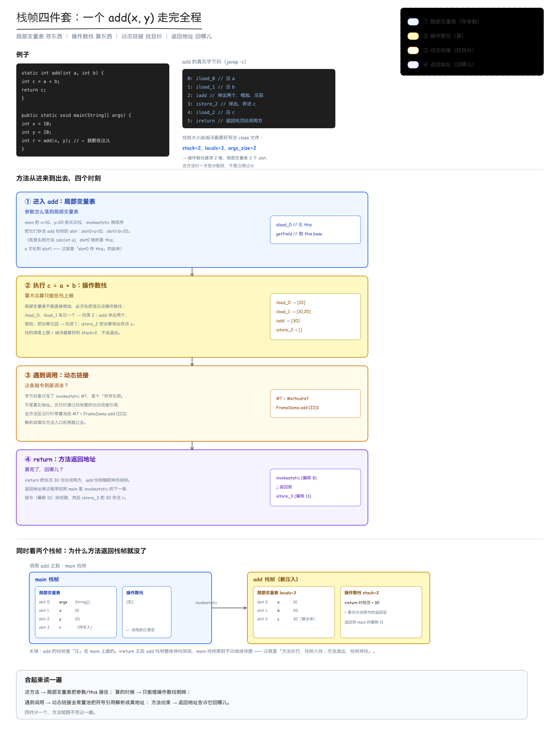Click heading ④ return：方法返回地址

pyautogui.click(x=60, y=460)
